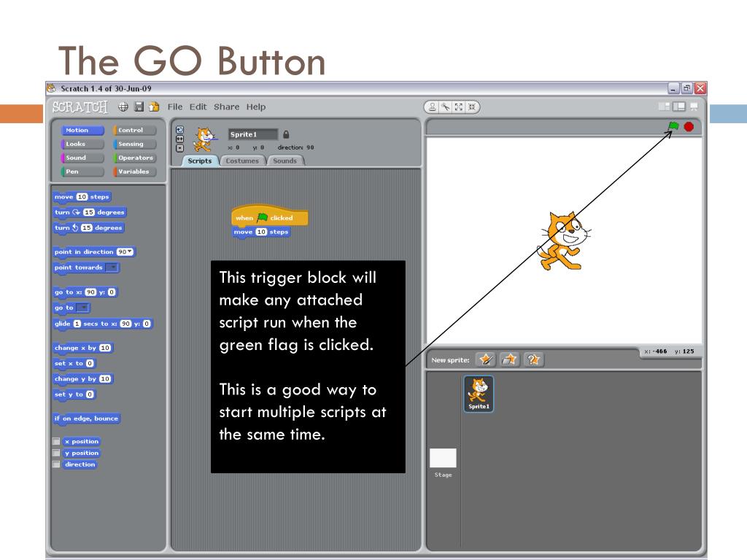
Task: Click the 'change x by 10' block
Action: 83,348
